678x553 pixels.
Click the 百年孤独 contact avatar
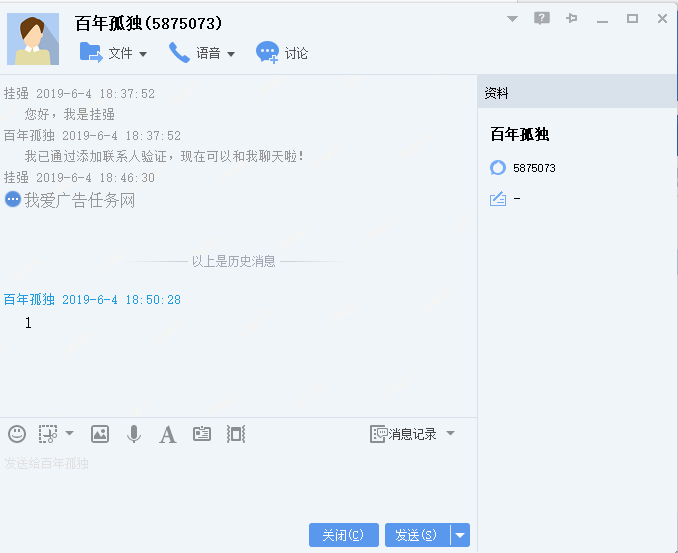coord(33,39)
